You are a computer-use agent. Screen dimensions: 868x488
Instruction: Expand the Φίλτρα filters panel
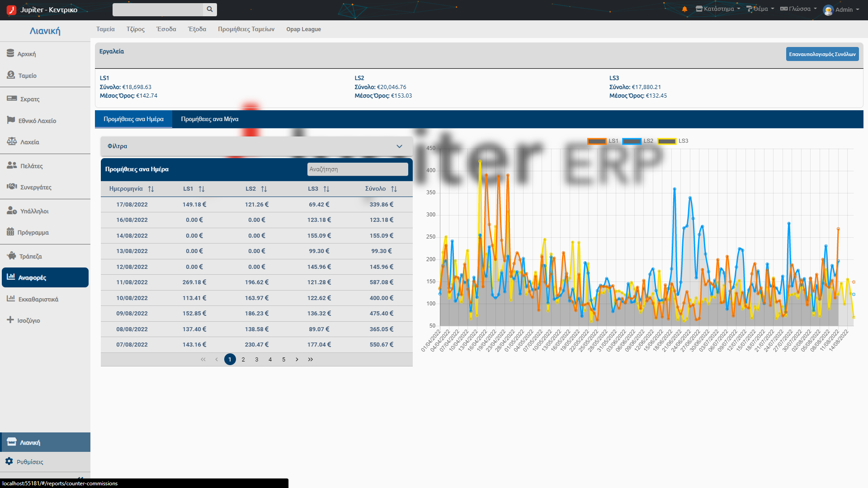pyautogui.click(x=256, y=146)
